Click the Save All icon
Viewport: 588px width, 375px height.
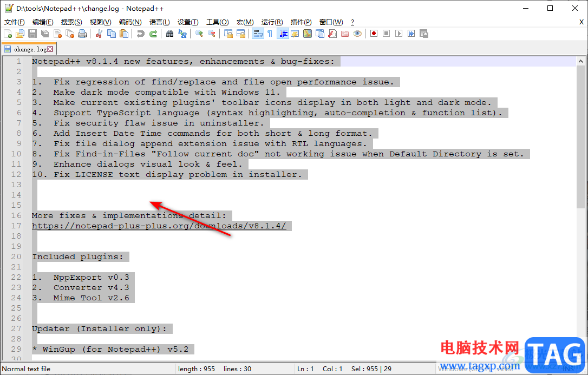[44, 34]
